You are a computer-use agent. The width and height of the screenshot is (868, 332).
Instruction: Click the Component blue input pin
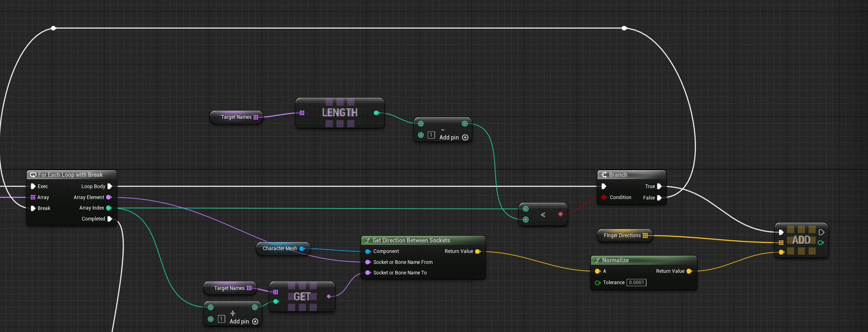tap(368, 252)
